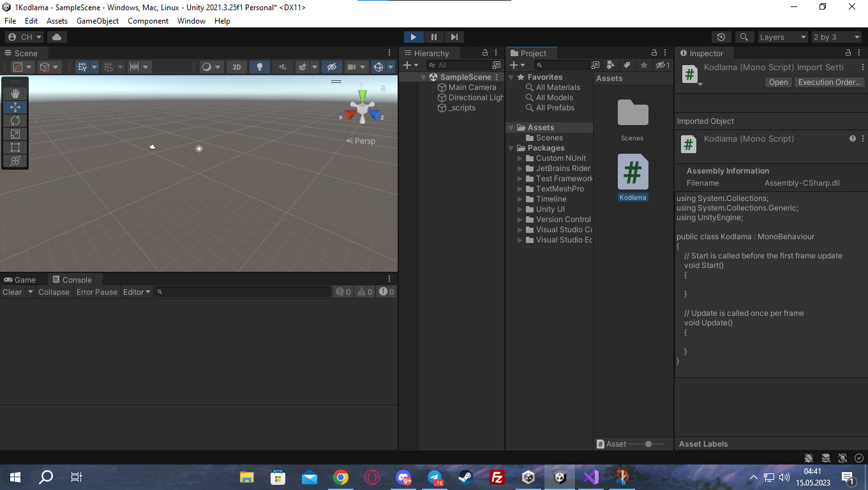Toggle scene audio mute button
868x490 pixels.
click(x=283, y=66)
